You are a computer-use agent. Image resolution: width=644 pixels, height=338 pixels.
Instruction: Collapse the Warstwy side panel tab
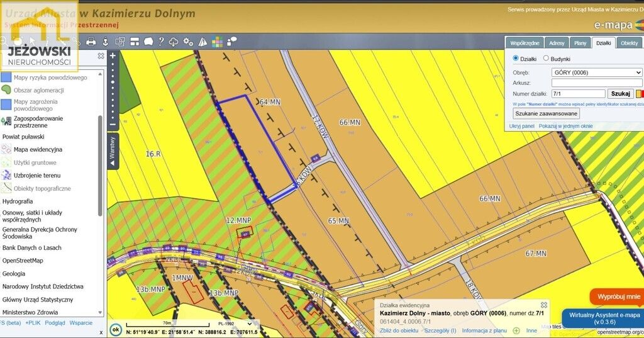coord(113,151)
